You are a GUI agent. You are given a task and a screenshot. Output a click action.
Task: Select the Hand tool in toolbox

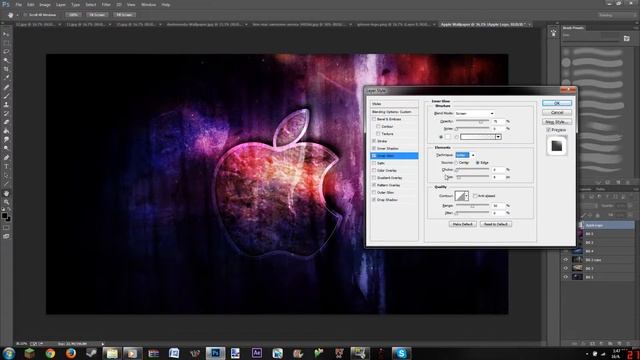pyautogui.click(x=6, y=193)
